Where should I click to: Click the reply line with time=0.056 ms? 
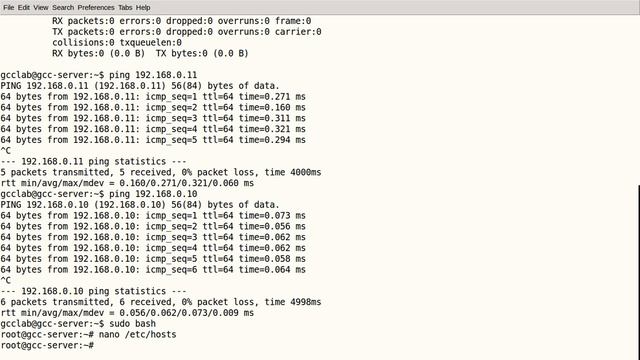tap(153, 227)
